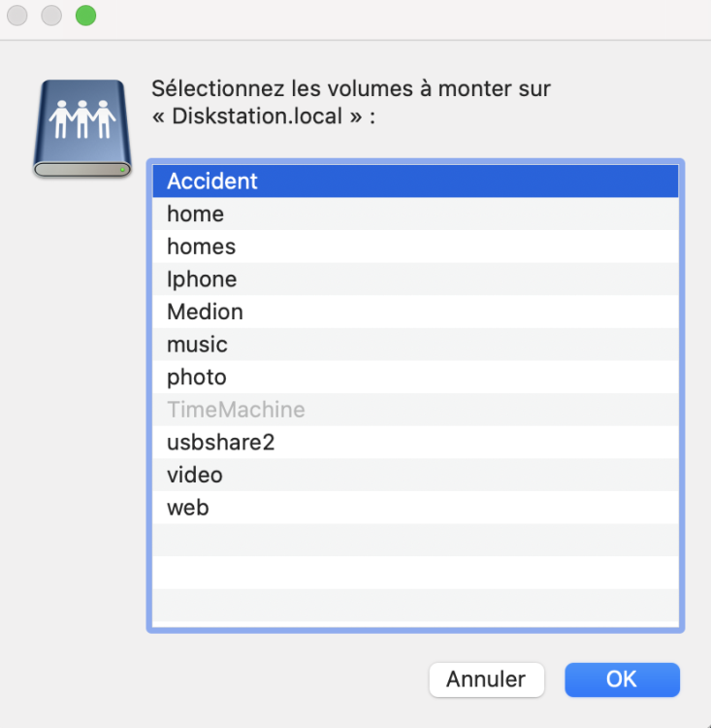This screenshot has height=728, width=711.
Task: Confirm with the OK button
Action: (622, 679)
